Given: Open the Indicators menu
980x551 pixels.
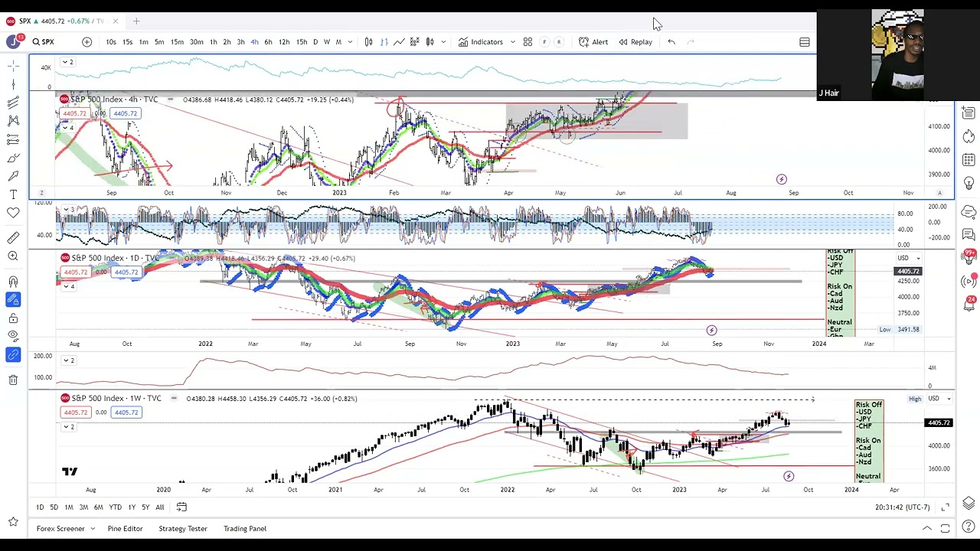Looking at the screenshot, I should pos(481,42).
